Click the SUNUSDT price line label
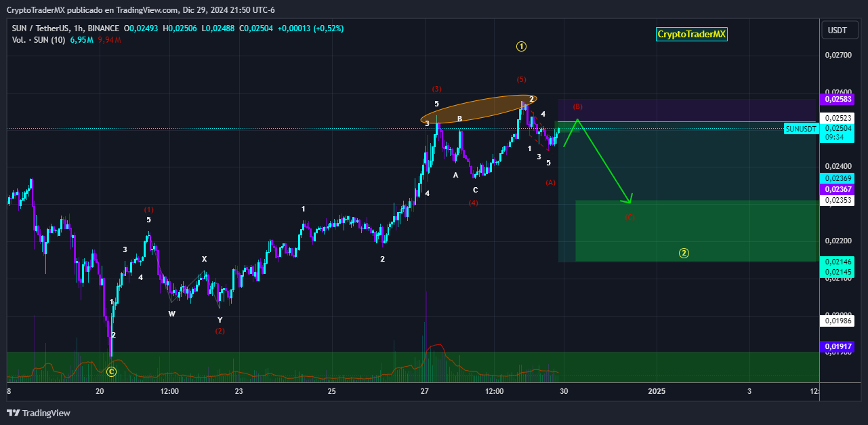Viewport: 868px width, 425px height. 802,129
